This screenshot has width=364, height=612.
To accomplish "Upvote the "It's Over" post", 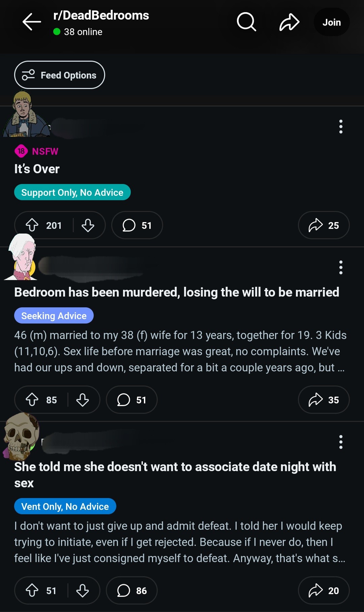I will pyautogui.click(x=32, y=225).
